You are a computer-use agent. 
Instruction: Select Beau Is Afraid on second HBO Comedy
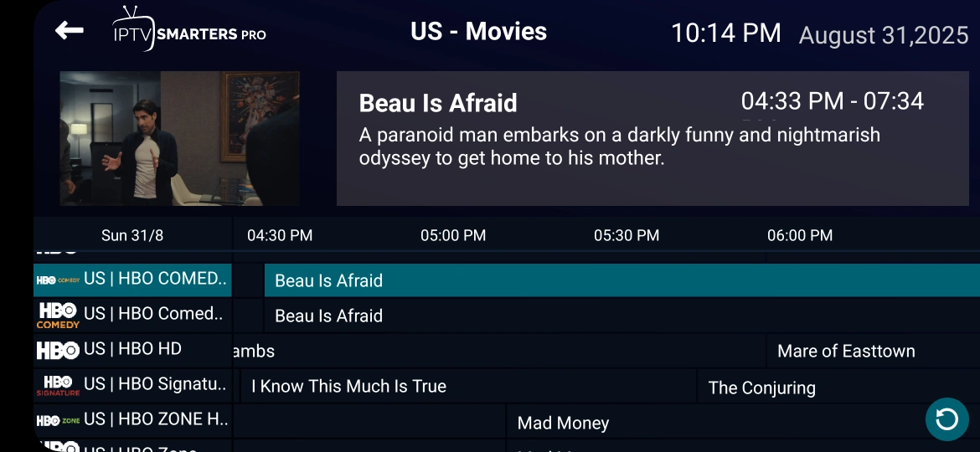[622, 316]
